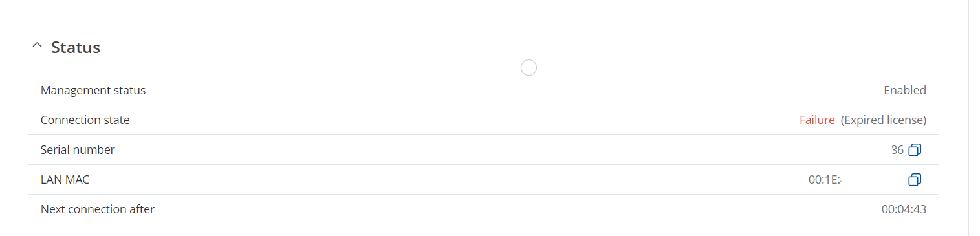Select the 00:04:43 countdown timer
Screen dimensions: 980x236
[904, 209]
